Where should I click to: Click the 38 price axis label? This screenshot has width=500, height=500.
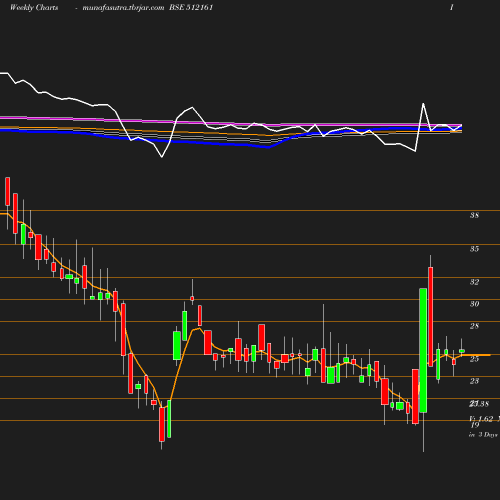tap(474, 215)
